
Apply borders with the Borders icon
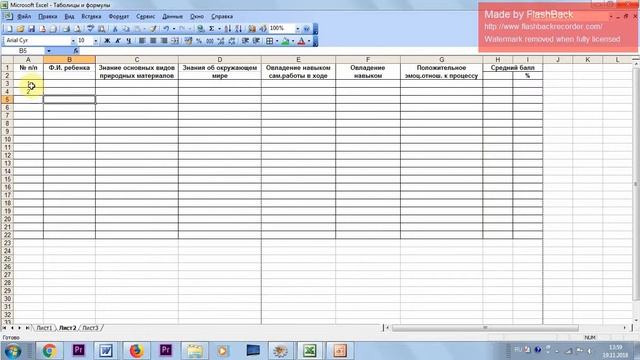tap(269, 41)
